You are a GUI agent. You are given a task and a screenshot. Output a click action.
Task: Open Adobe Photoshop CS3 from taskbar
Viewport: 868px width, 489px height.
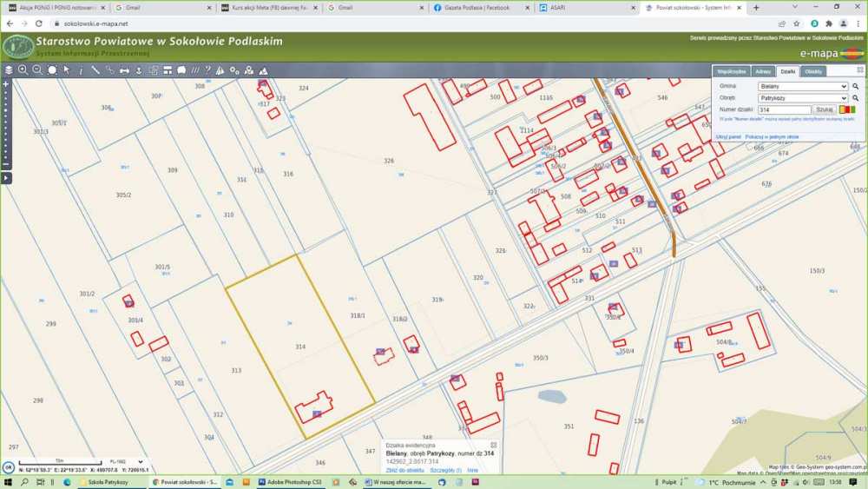[x=290, y=482]
